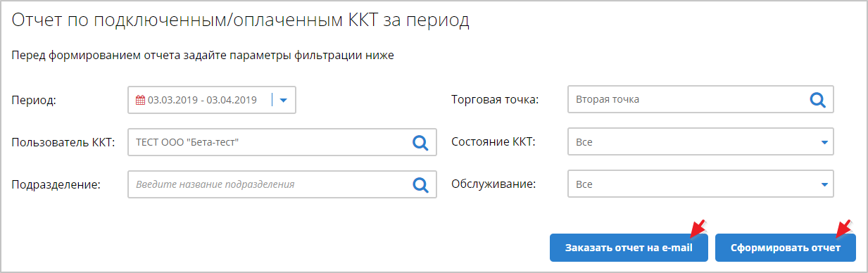Focus the field containing ТЕСТ ООО "Бета-тест"
The image size is (868, 273).
click(x=282, y=142)
